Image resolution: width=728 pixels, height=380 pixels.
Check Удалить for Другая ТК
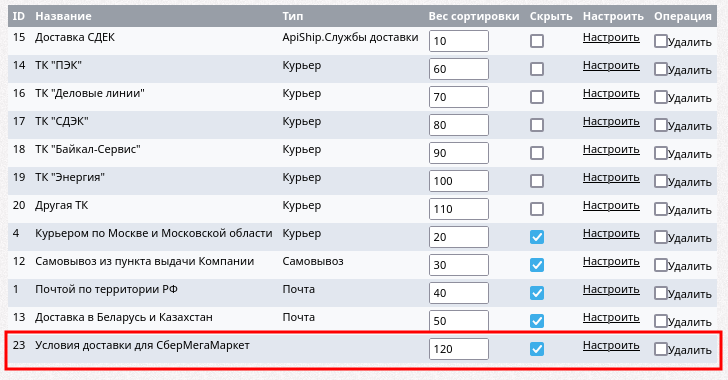[x=661, y=209]
